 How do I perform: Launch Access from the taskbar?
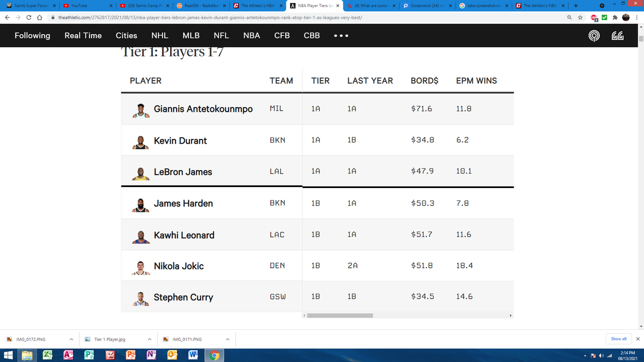(x=68, y=355)
